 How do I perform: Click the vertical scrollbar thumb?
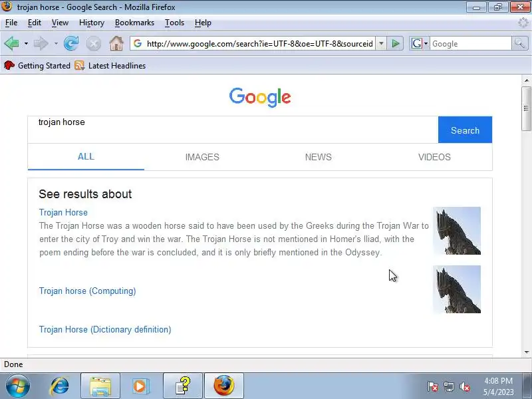526,108
